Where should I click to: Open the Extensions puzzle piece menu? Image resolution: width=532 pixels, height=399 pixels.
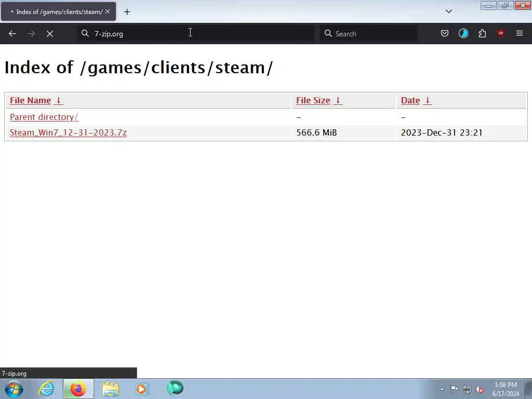(482, 33)
